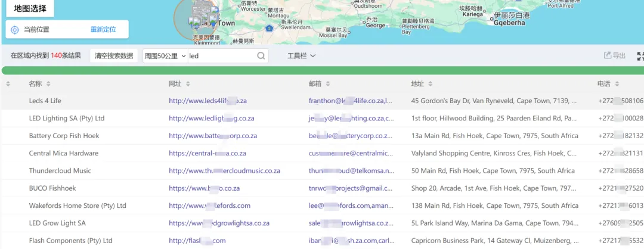644x249 pixels.
Task: Select the BUCO Fishhoek name
Action: (52, 188)
